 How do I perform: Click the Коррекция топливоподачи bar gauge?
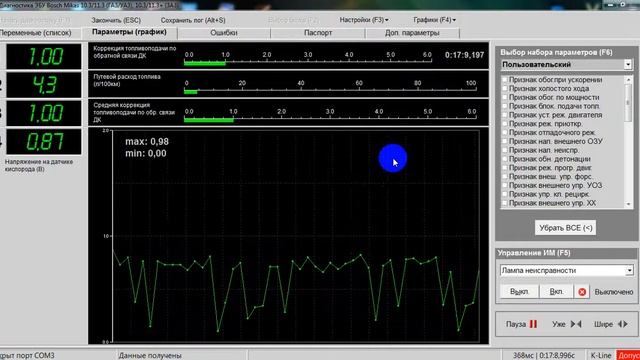pyautogui.click(x=288, y=56)
